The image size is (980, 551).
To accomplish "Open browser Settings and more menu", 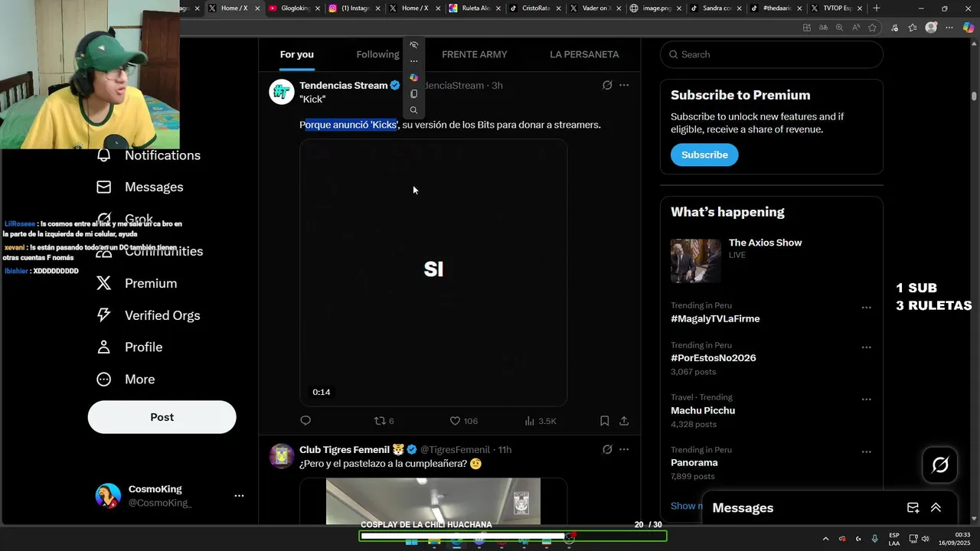I will 949,28.
